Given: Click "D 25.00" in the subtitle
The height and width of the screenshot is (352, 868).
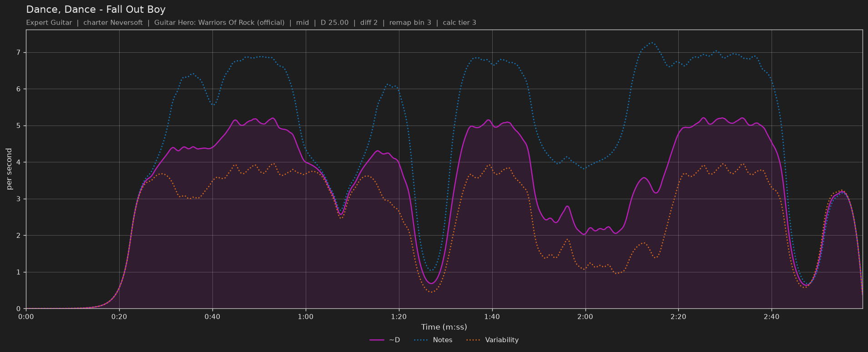Looking at the screenshot, I should (x=334, y=23).
